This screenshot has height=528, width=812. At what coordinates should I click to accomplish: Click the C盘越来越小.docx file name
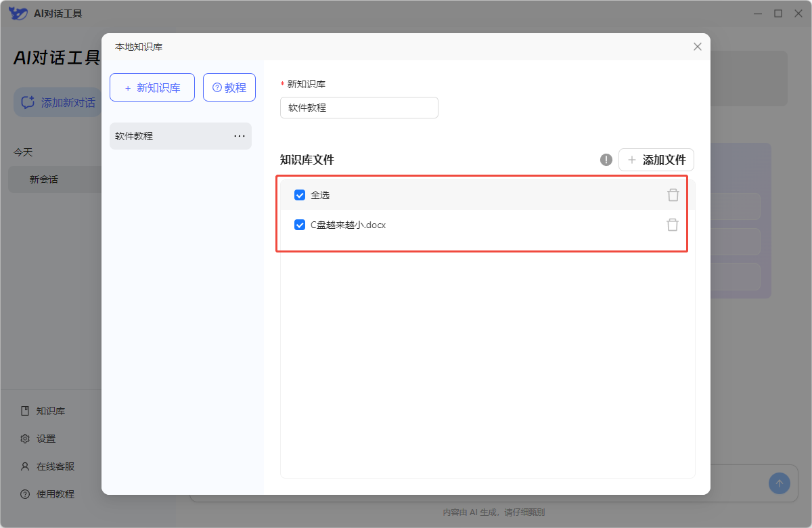[x=348, y=225]
